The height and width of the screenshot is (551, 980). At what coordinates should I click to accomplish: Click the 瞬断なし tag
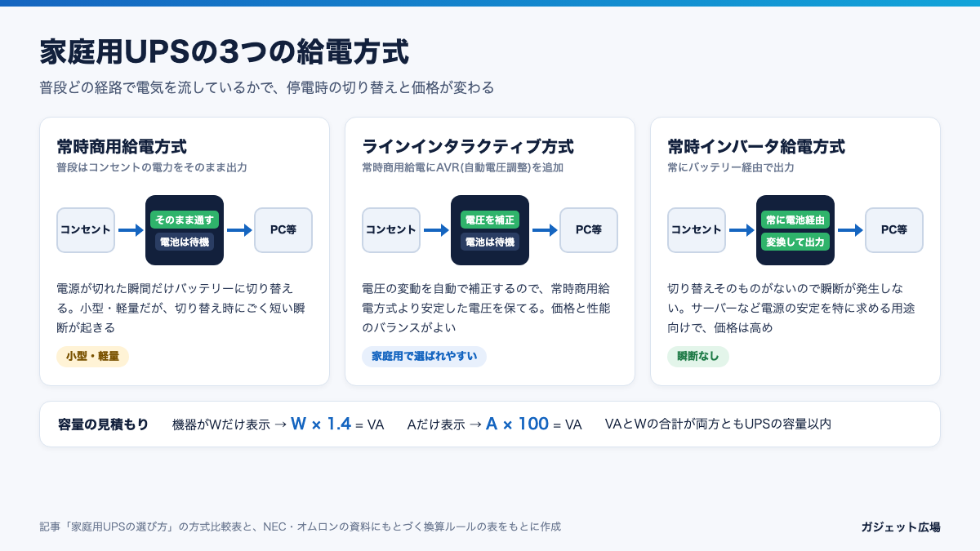click(x=698, y=357)
